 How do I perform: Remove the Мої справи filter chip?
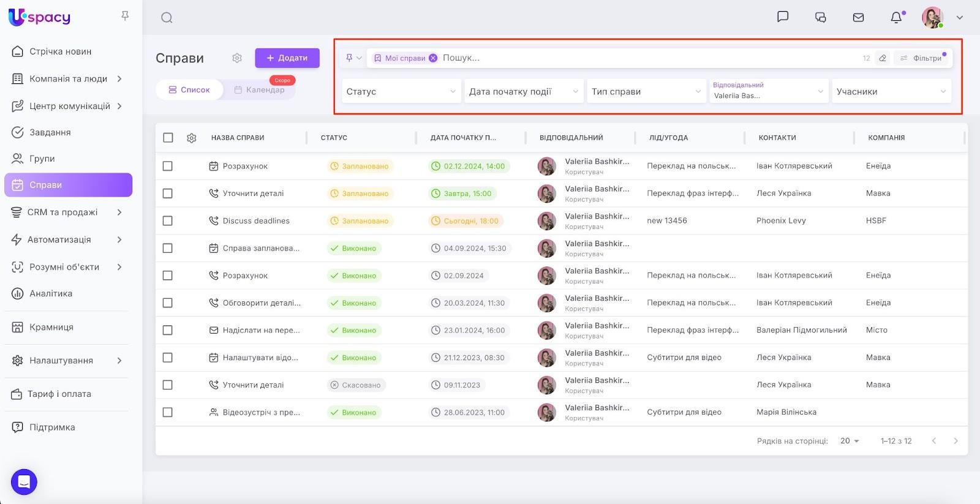[x=433, y=58]
